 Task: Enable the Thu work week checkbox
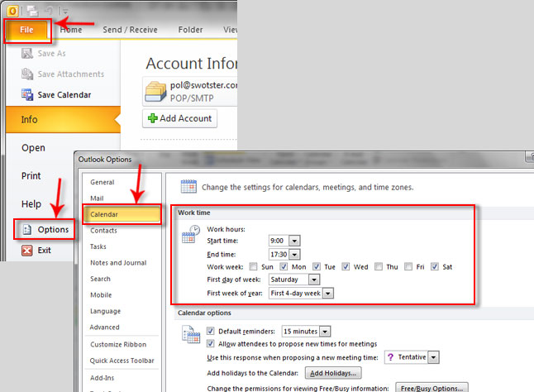tap(379, 266)
